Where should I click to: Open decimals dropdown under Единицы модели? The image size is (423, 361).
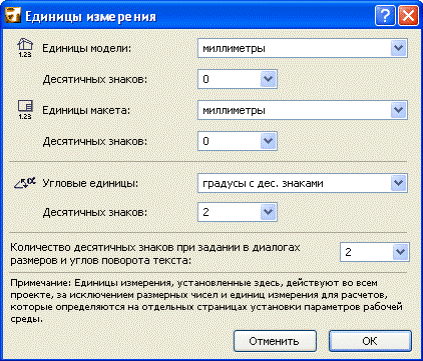click(237, 79)
